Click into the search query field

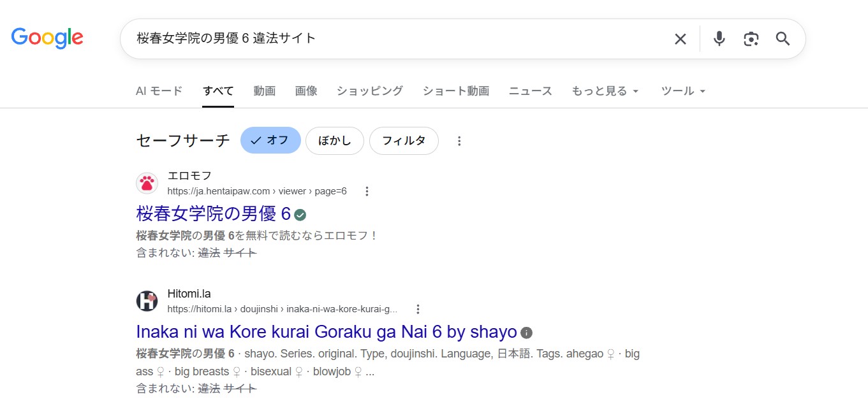399,39
